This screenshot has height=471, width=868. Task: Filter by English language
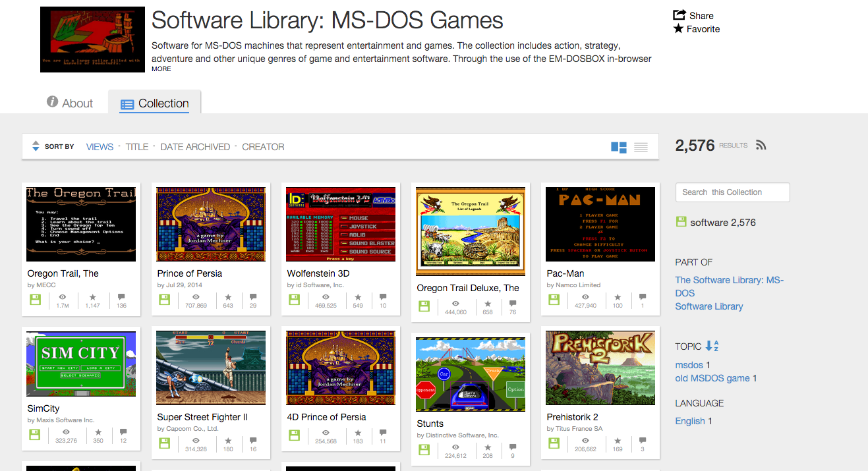(690, 421)
